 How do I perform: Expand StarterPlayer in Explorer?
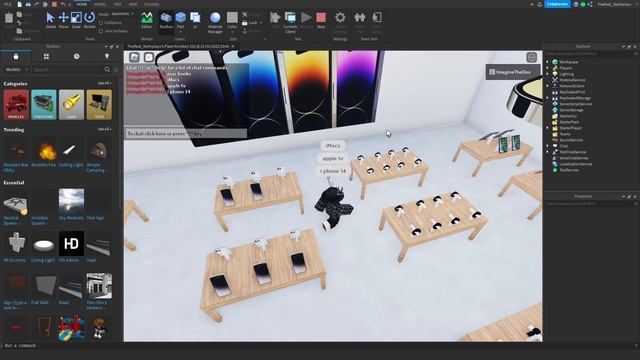coord(548,128)
